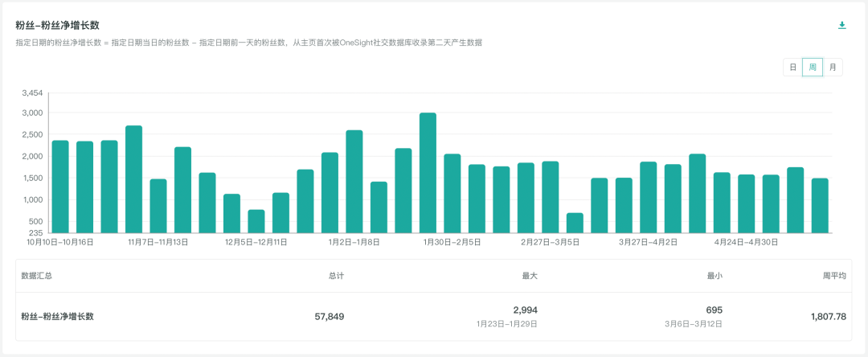Select the bar above 3月27日–4月2日

click(x=649, y=197)
